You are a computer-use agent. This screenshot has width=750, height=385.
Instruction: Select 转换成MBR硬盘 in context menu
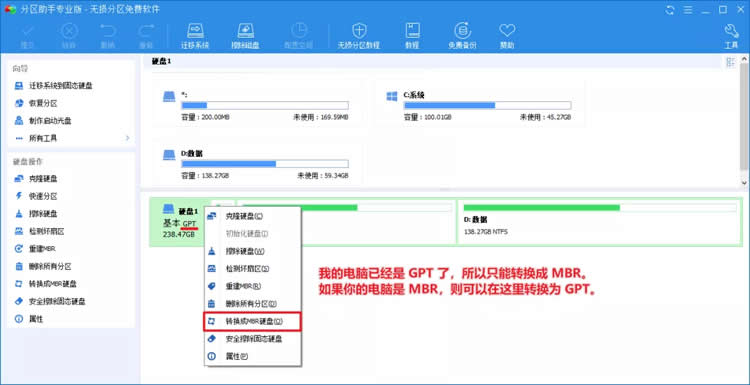tap(253, 321)
